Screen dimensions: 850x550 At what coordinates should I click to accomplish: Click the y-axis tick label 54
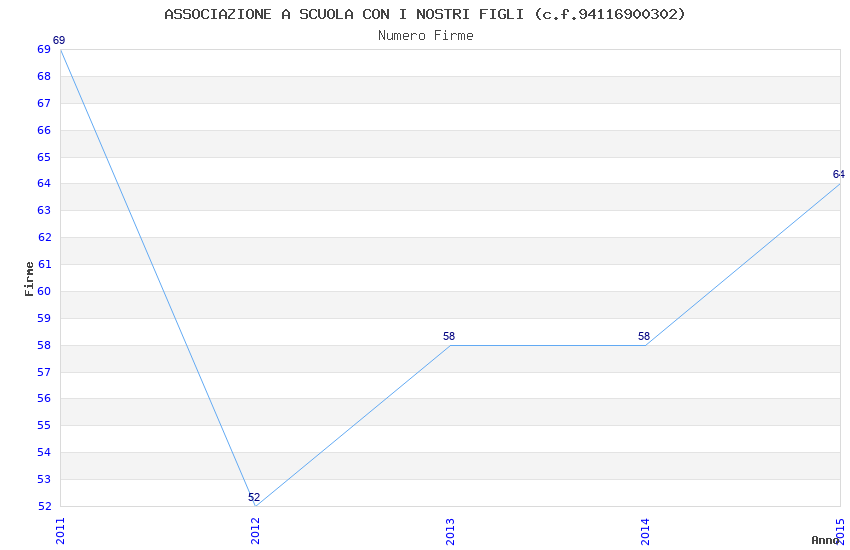coord(44,452)
